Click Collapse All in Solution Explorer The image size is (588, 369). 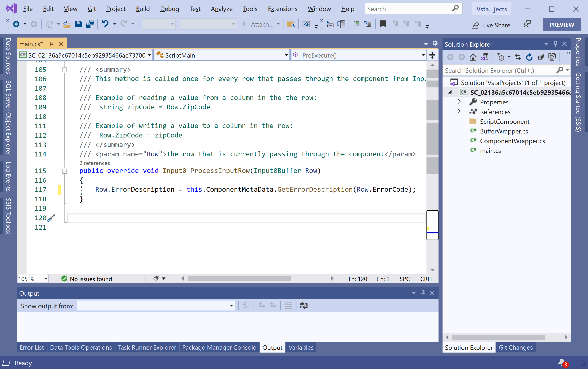[x=541, y=57]
